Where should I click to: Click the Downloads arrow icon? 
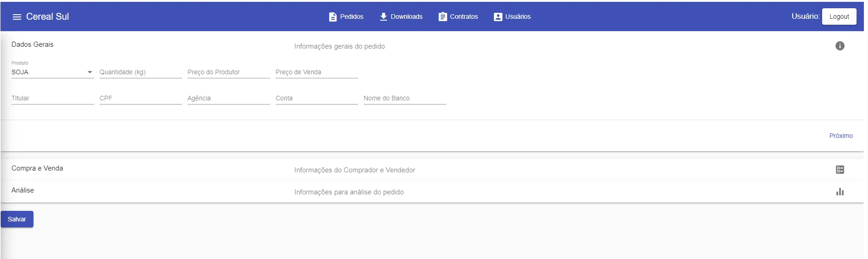click(383, 17)
